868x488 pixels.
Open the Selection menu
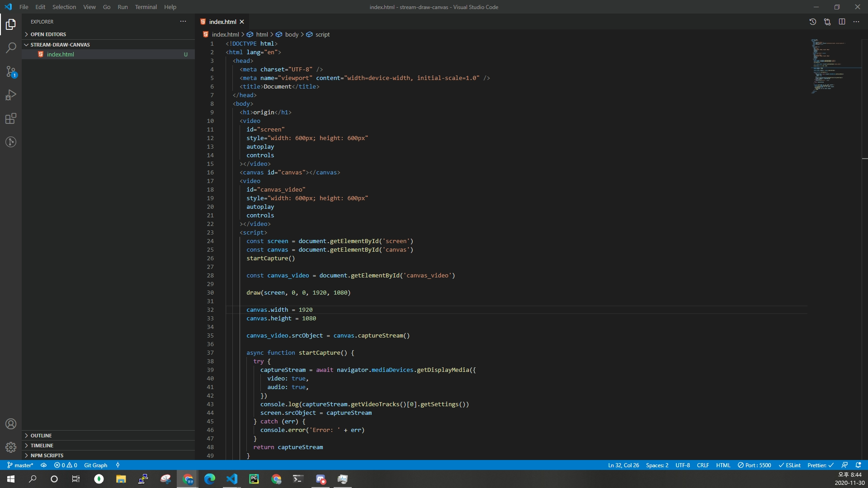pyautogui.click(x=64, y=7)
